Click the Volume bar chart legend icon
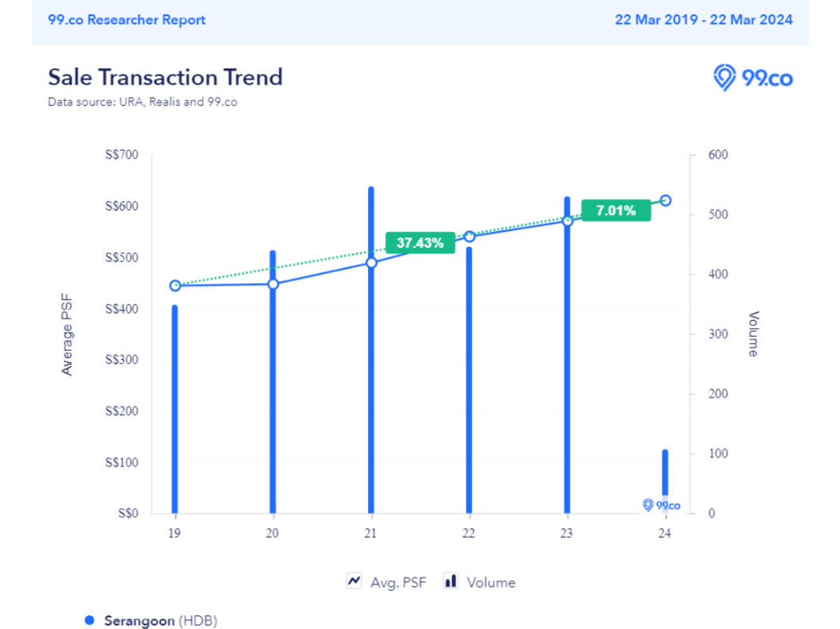 point(451,581)
